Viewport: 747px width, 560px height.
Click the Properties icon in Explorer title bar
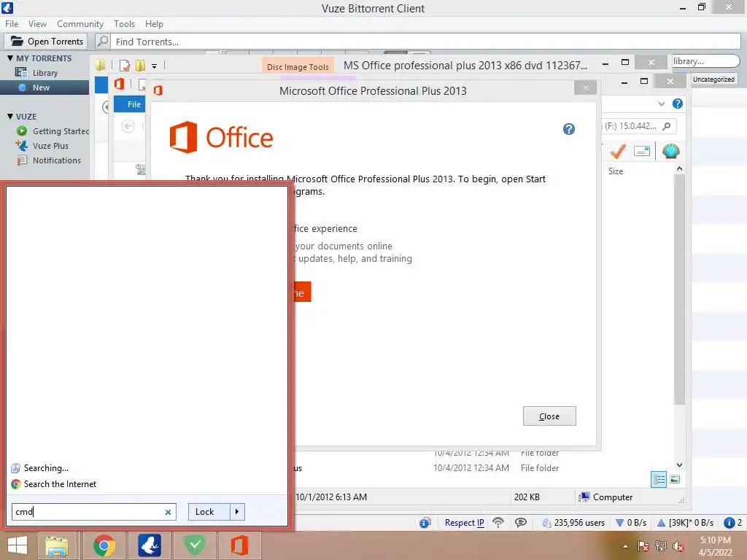(125, 66)
